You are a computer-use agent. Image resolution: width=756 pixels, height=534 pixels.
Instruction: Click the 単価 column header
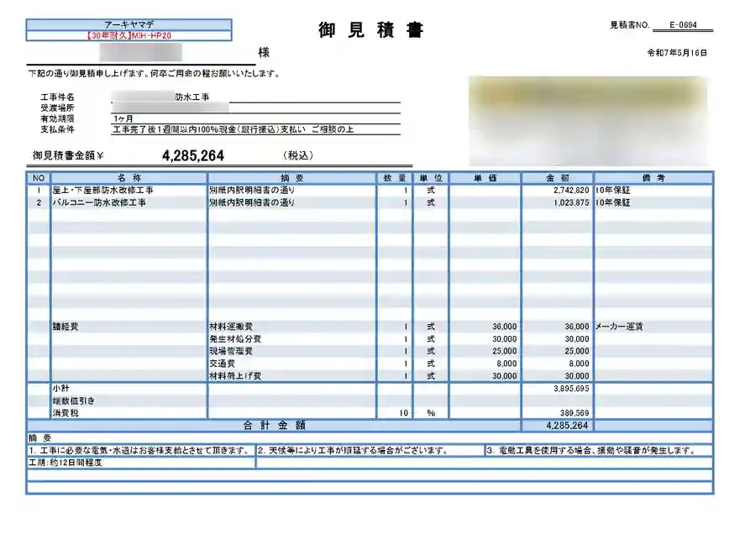[x=485, y=178]
